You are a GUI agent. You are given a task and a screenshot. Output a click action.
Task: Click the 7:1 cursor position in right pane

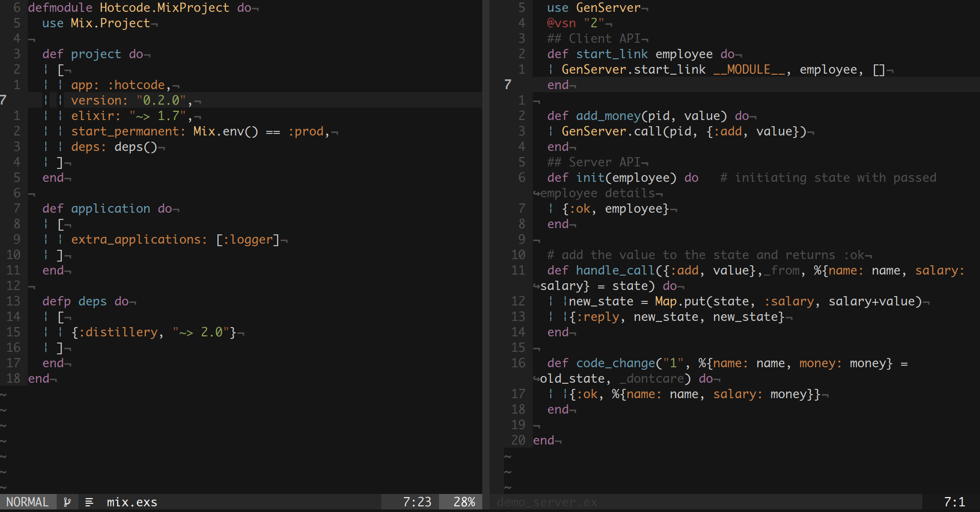point(954,502)
